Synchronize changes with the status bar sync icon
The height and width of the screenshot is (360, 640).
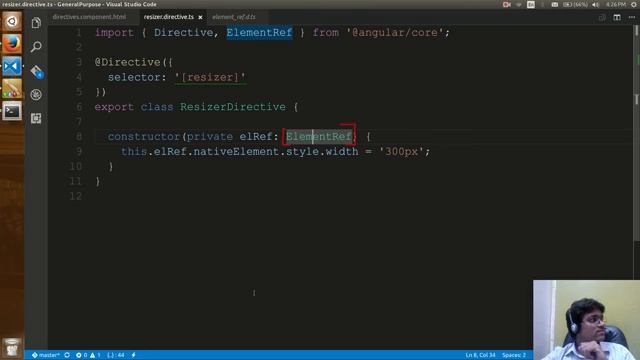point(67,355)
